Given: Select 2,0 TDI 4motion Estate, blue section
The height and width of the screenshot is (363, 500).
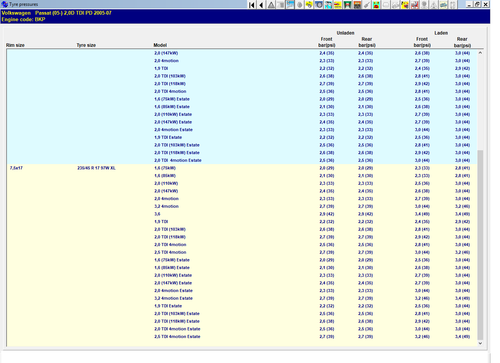Looking at the screenshot, I should pos(178,160).
